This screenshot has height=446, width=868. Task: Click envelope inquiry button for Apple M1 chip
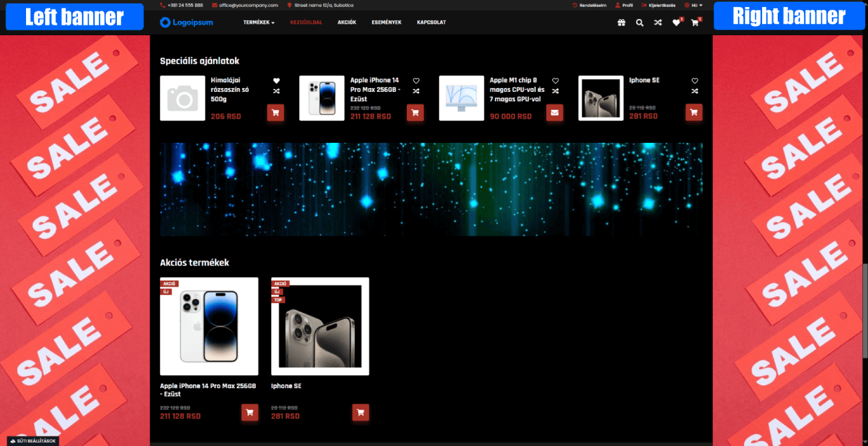(554, 113)
